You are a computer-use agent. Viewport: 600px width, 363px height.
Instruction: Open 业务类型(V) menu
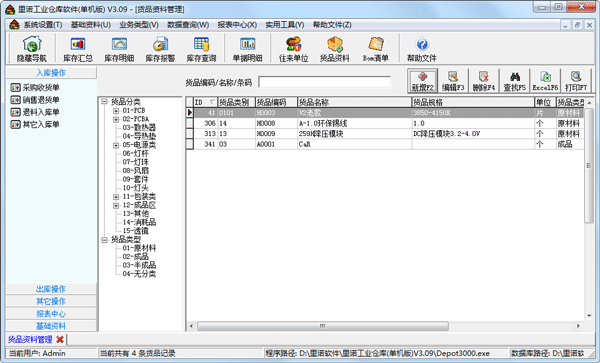(x=139, y=25)
